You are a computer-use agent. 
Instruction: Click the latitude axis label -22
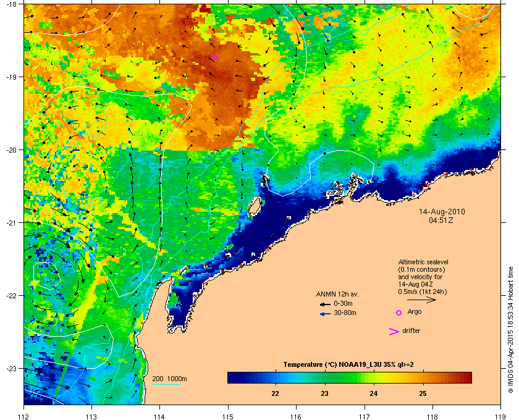[11, 296]
